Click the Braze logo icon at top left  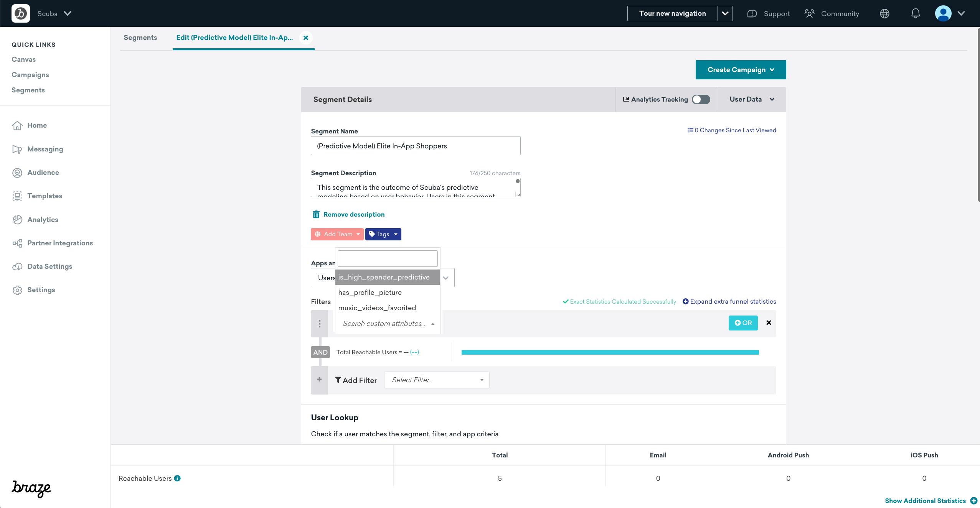click(21, 13)
